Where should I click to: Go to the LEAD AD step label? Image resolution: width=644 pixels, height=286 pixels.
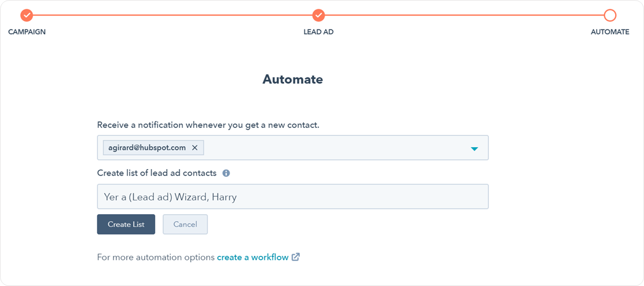click(x=318, y=32)
